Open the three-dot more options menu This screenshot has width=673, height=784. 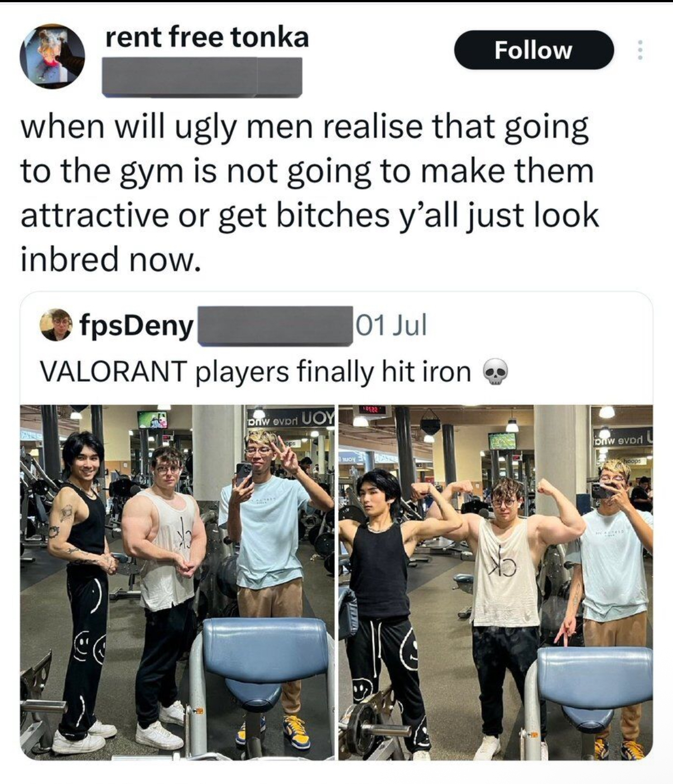point(640,50)
